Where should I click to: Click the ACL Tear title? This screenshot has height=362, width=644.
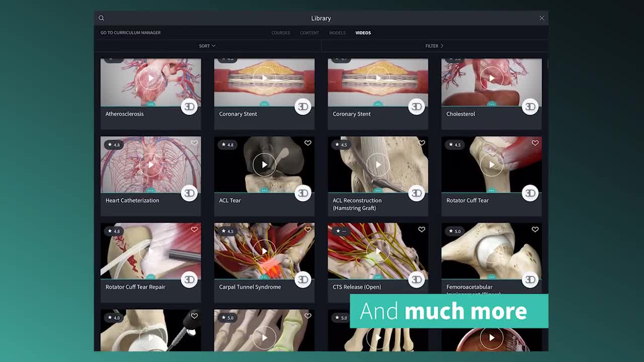click(x=230, y=200)
